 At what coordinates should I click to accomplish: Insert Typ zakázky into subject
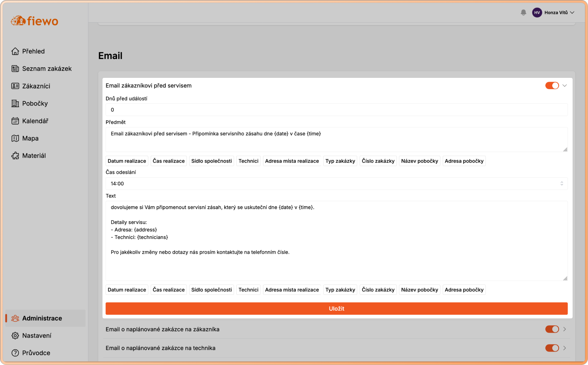tap(340, 161)
